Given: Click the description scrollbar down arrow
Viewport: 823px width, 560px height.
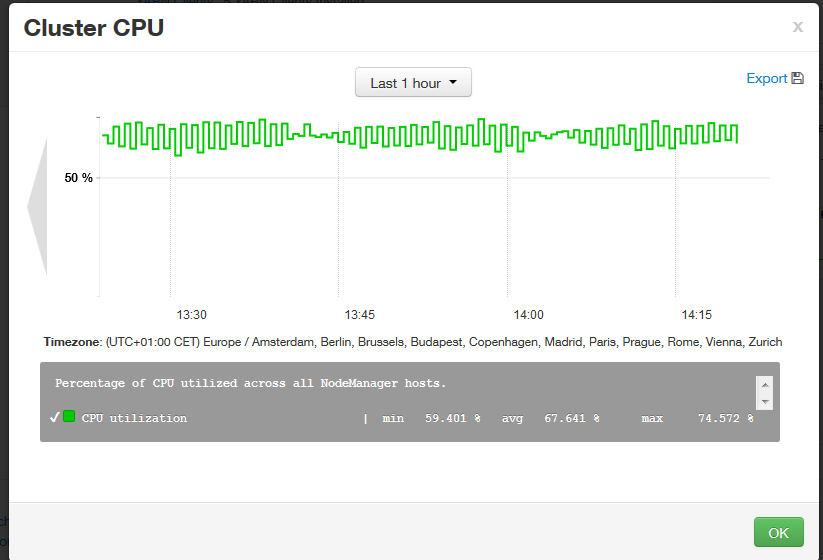Looking at the screenshot, I should (765, 401).
